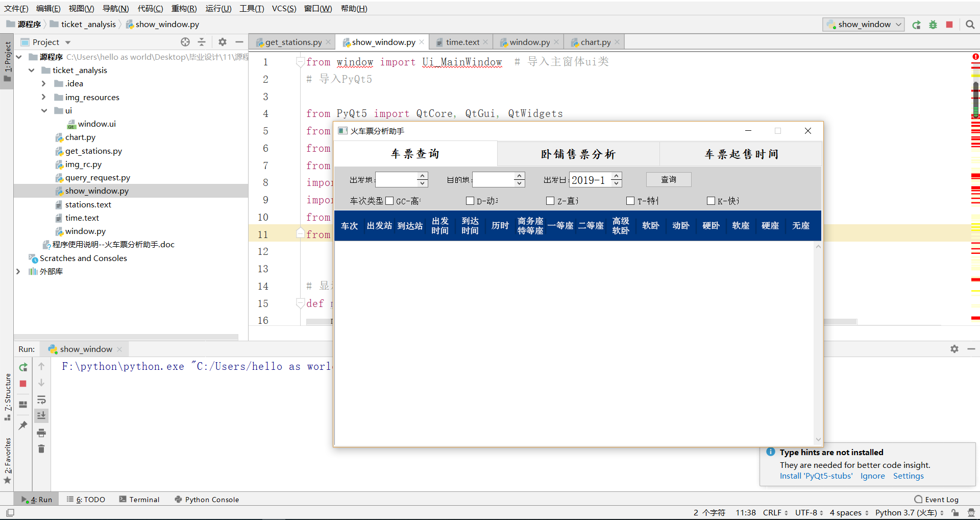Check the T-特快 train type checkbox

click(x=630, y=201)
